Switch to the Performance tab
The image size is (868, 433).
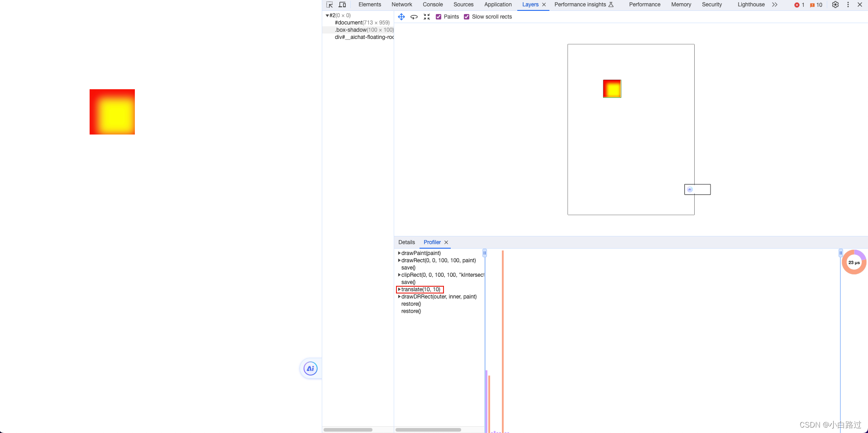pos(644,5)
